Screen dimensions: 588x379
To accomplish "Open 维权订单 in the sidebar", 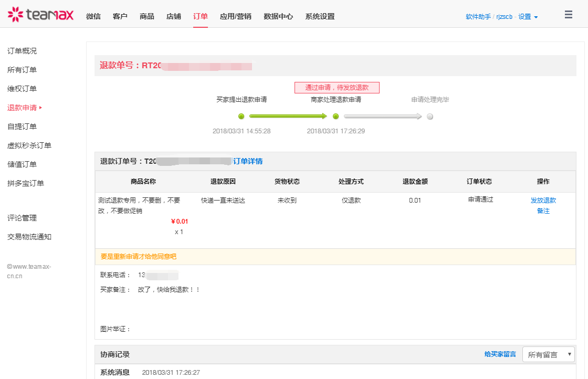I will (x=22, y=89).
